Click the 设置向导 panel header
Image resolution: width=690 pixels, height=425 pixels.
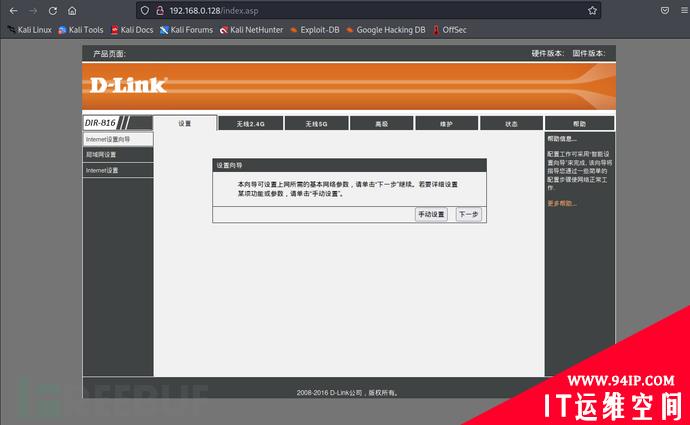pyautogui.click(x=349, y=165)
